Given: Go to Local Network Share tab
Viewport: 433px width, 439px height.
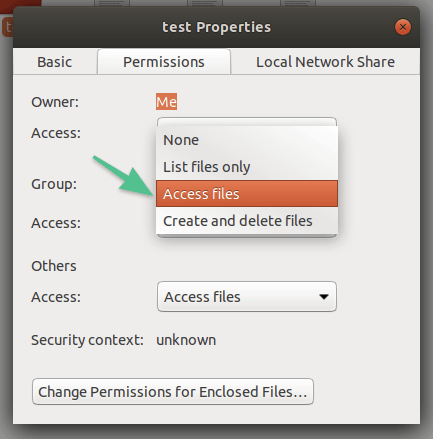Looking at the screenshot, I should click(x=325, y=62).
